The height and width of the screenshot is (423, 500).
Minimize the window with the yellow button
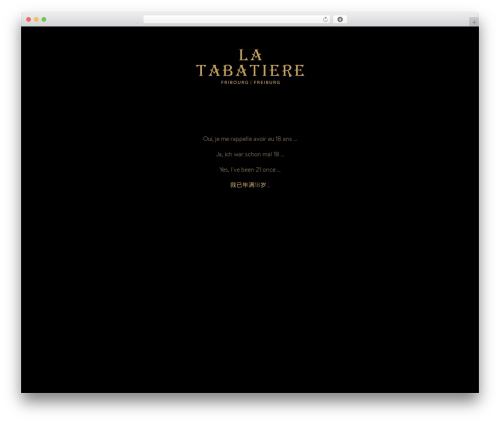(36, 20)
